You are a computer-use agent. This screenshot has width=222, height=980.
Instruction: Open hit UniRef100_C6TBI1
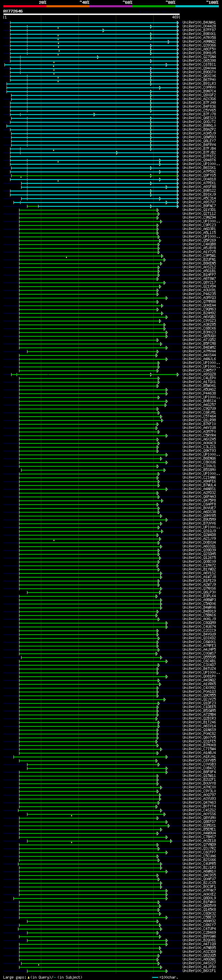click(199, 65)
